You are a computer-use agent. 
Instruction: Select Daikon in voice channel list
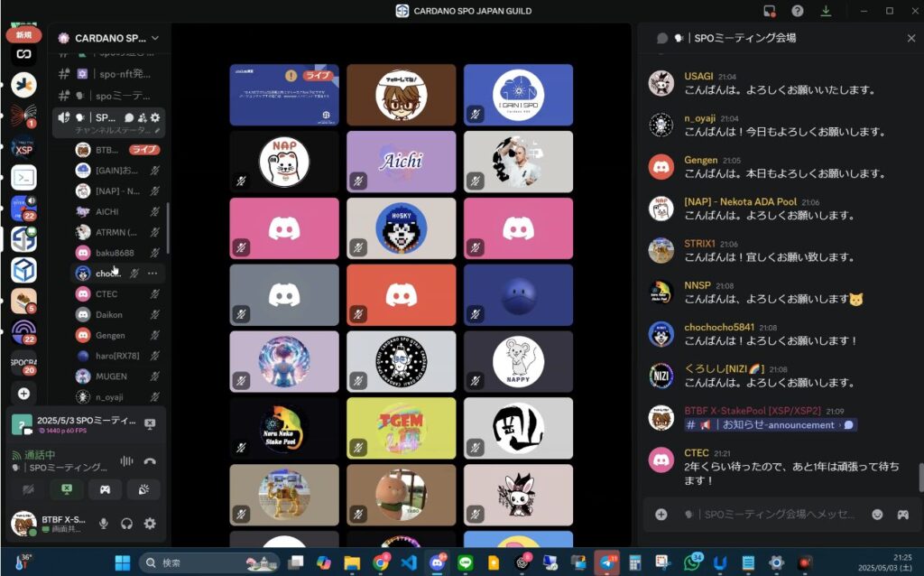(117, 315)
